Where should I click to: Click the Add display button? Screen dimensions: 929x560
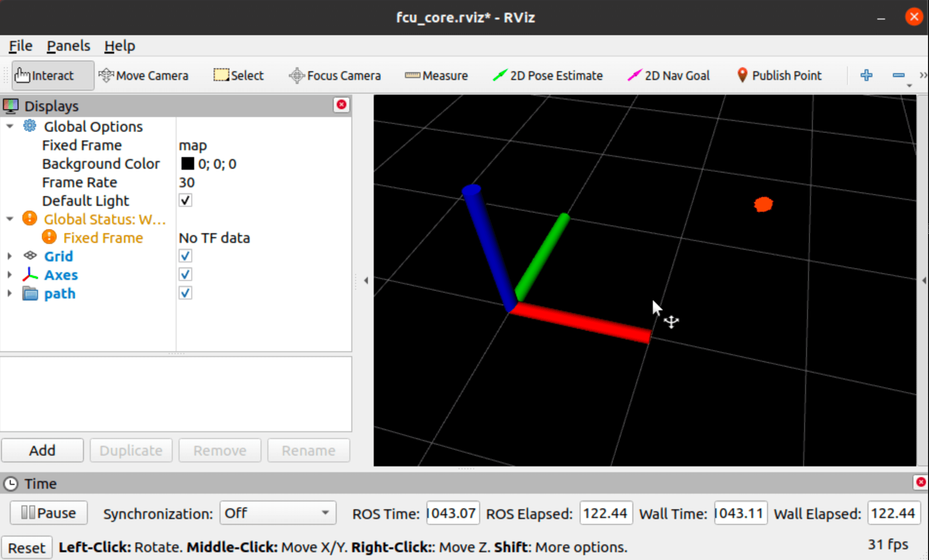[42, 450]
